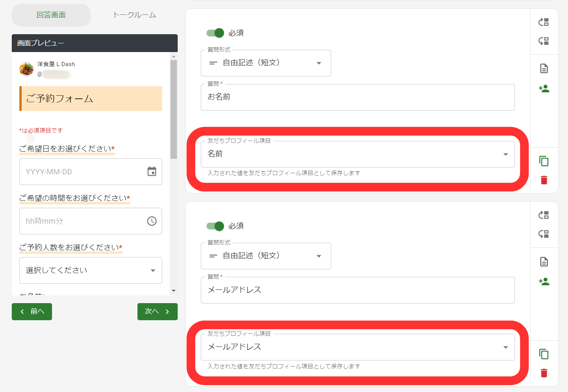
Task: Toggle 必須 off for the お名前 question
Action: click(215, 33)
